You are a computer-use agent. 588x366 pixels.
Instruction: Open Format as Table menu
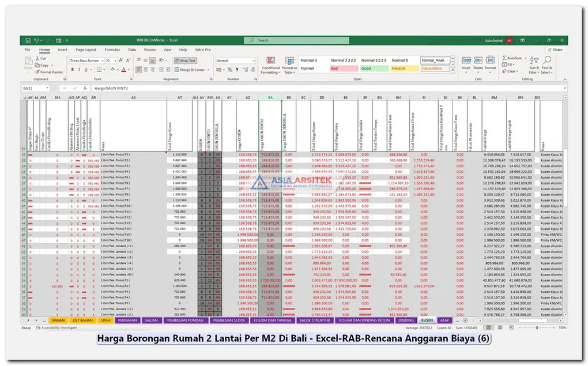(x=289, y=65)
